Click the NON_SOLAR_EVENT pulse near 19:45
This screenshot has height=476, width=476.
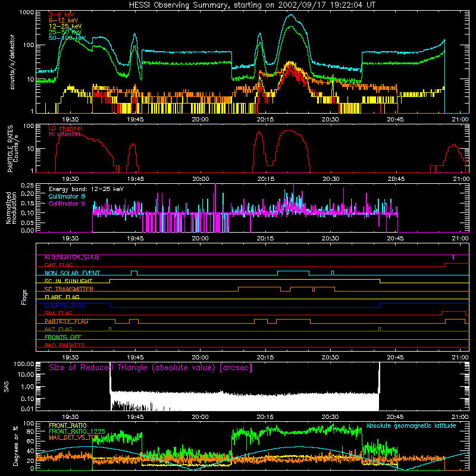tap(134, 273)
